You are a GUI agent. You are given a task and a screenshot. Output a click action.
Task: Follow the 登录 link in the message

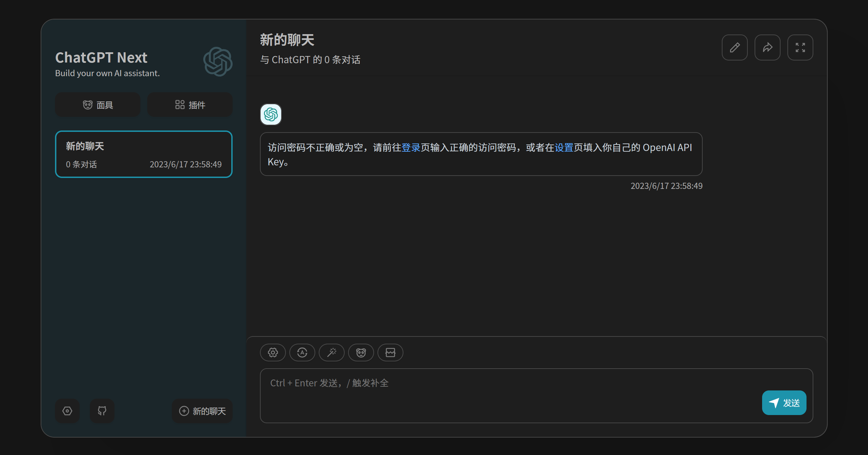411,148
